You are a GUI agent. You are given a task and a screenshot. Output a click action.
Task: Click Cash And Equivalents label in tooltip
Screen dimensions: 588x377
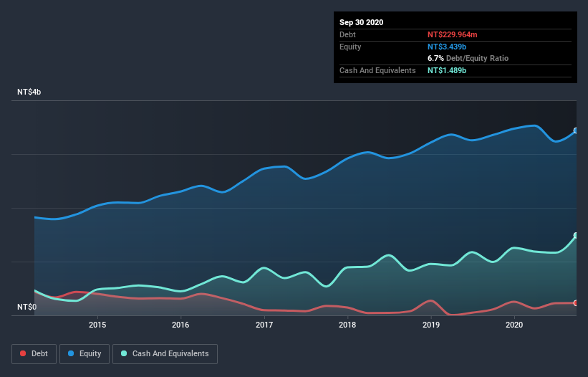[x=377, y=70]
